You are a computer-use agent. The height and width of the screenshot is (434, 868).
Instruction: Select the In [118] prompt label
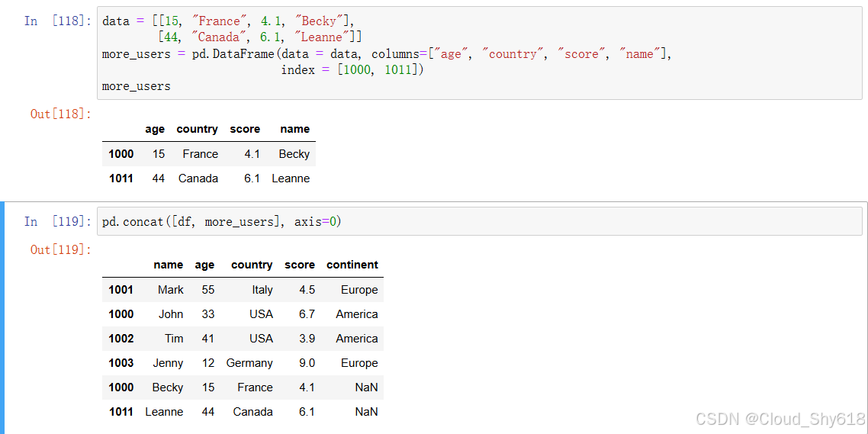coord(57,21)
